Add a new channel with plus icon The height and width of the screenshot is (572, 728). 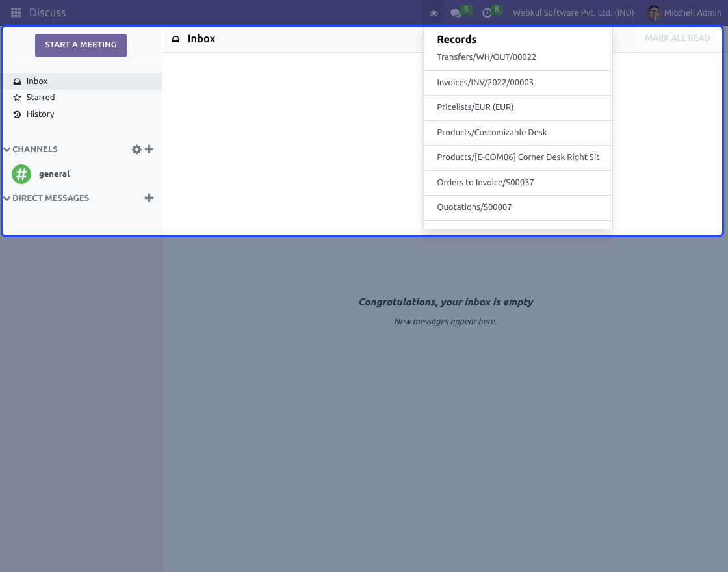click(149, 149)
